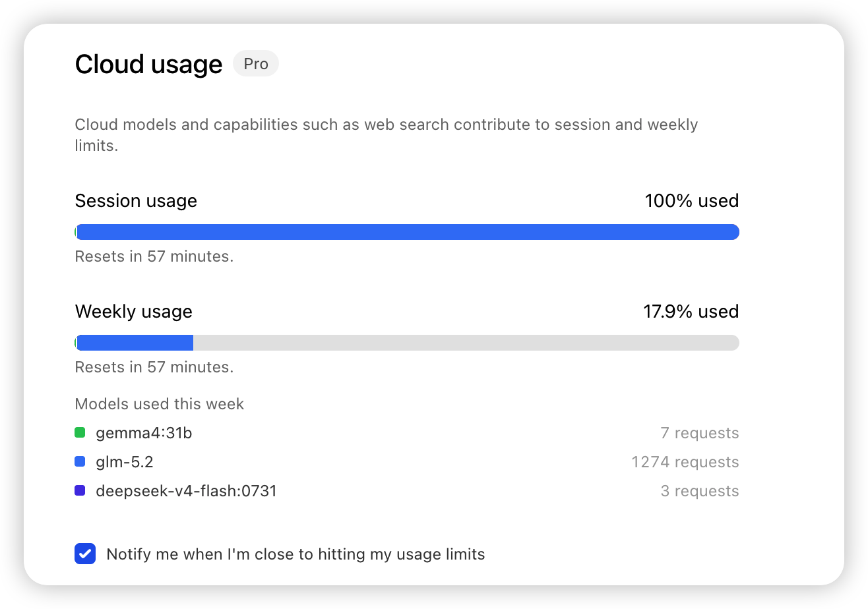Screen dimensions: 868x609
Task: Click the 7 requests count
Action: click(700, 433)
